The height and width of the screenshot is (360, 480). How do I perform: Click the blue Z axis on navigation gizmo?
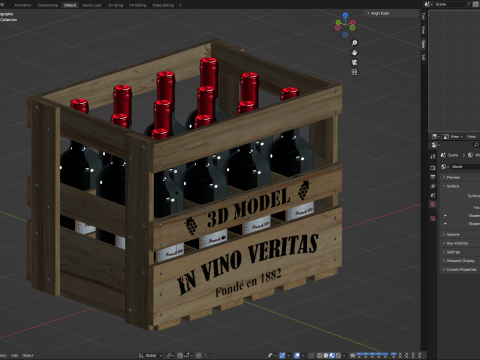345,15
